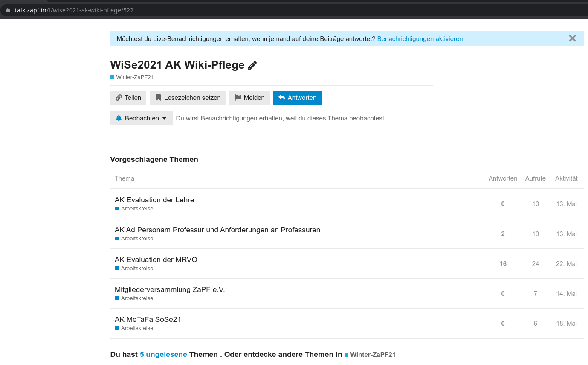Open the Winter-ZaPF21 category under title
588x365 pixels.
pos(134,77)
